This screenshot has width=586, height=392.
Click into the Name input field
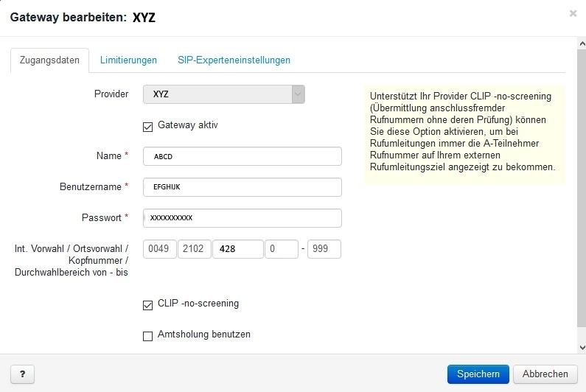pyautogui.click(x=242, y=157)
